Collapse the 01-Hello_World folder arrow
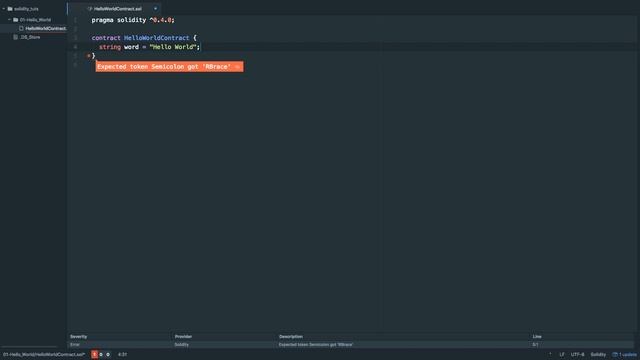 9,20
